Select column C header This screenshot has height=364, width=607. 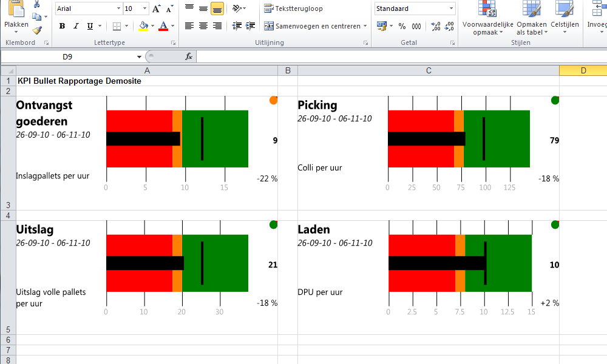pos(428,70)
